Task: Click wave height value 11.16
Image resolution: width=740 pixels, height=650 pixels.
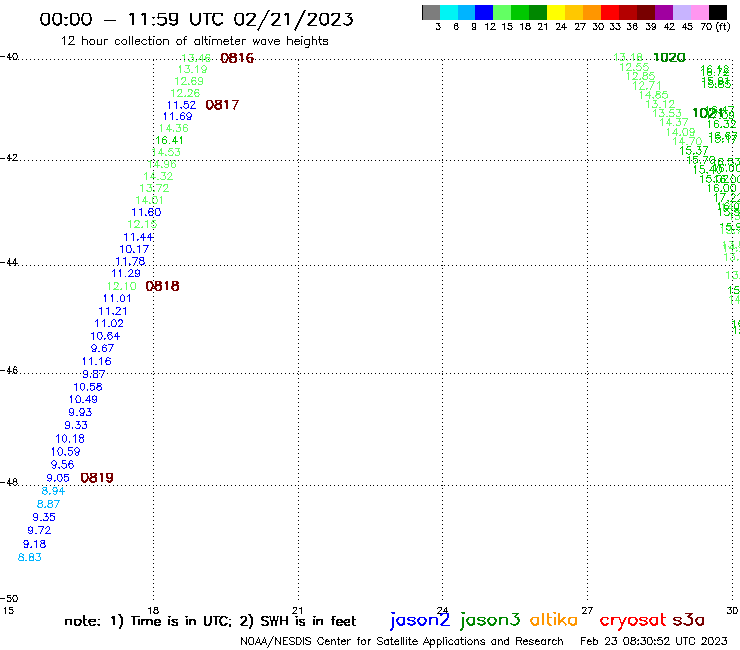Action: point(97,362)
